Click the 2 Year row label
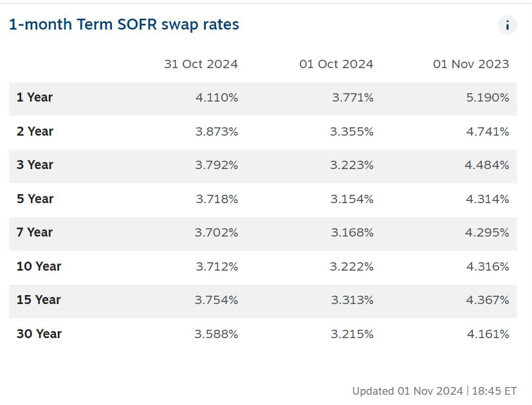The width and height of the screenshot is (532, 405). click(35, 132)
